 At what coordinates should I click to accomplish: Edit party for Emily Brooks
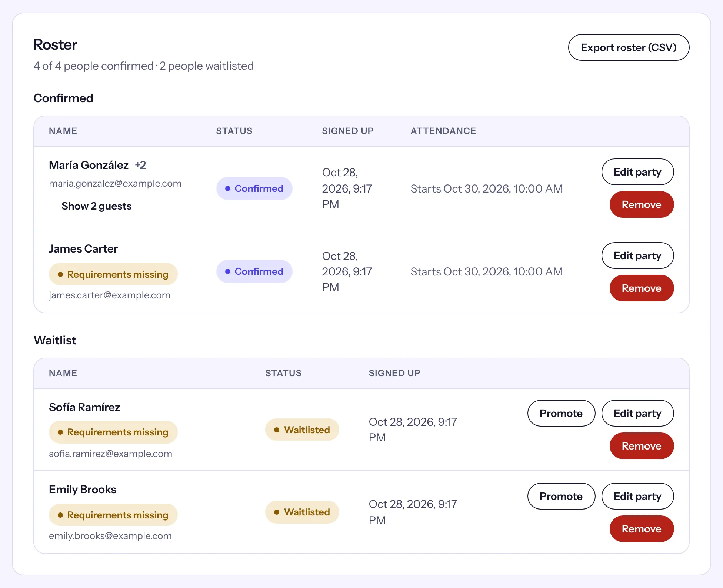(x=637, y=496)
